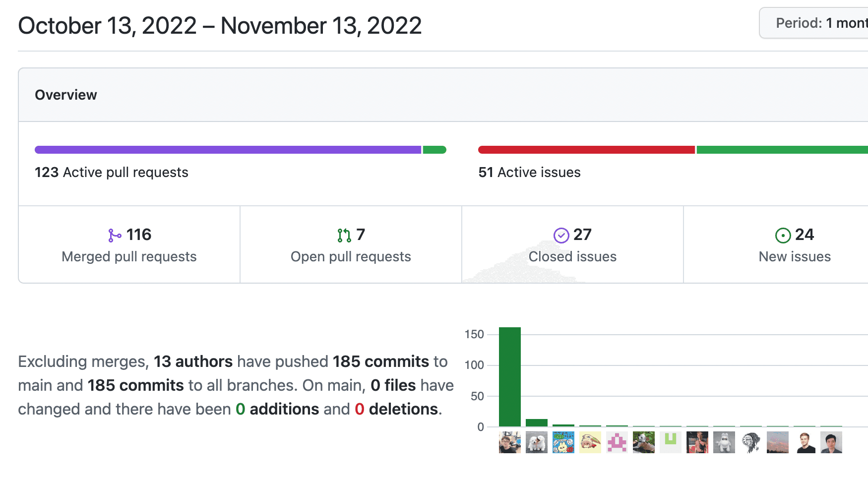Click the closed issues checkmark icon
Screen dimensions: 868x479
tap(561, 235)
